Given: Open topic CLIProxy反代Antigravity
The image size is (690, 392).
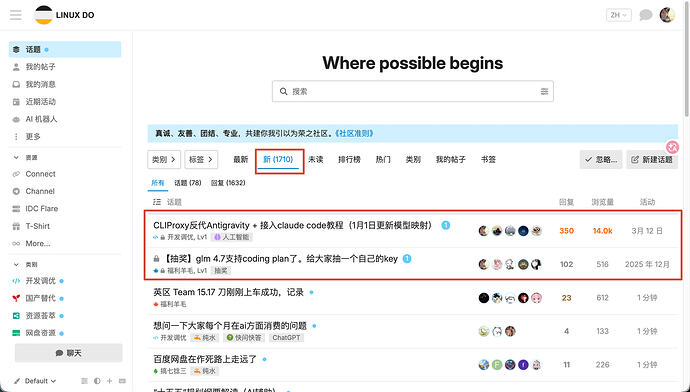Looking at the screenshot, I should pyautogui.click(x=294, y=225).
